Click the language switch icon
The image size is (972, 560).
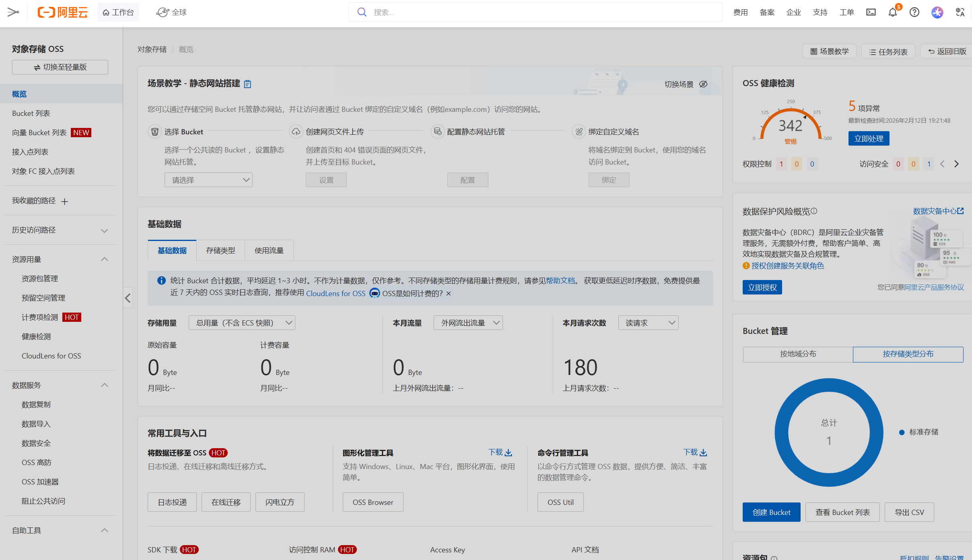[x=960, y=12]
